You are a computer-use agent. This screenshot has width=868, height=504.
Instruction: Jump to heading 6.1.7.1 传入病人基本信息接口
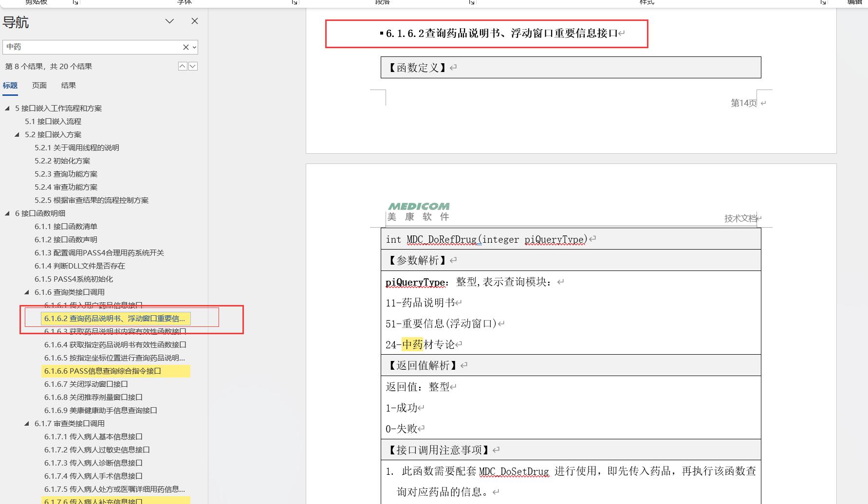click(x=93, y=437)
